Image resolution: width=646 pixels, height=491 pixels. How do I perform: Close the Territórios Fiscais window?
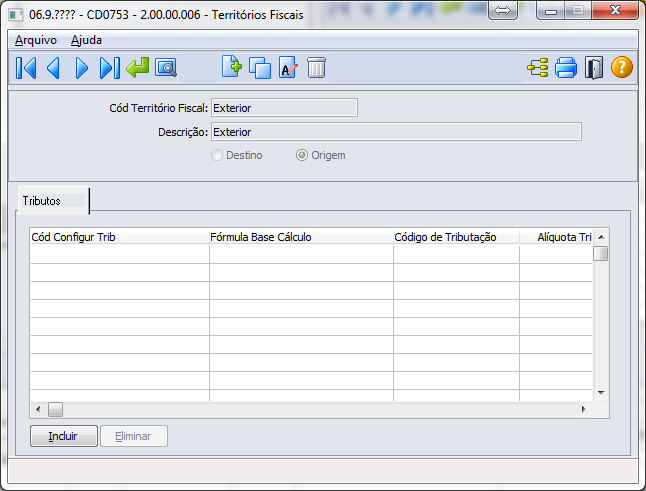point(615,10)
